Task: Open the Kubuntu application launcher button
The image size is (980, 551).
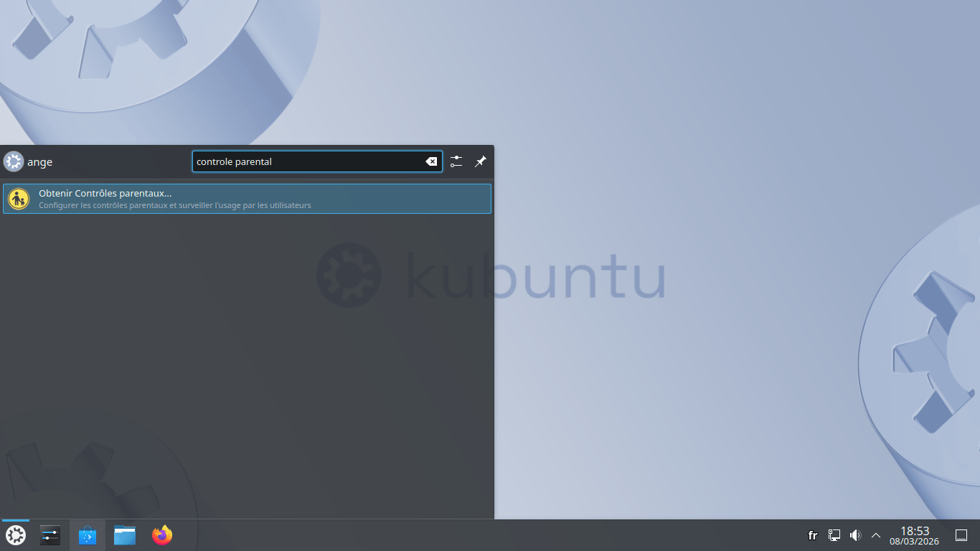Action: point(16,535)
